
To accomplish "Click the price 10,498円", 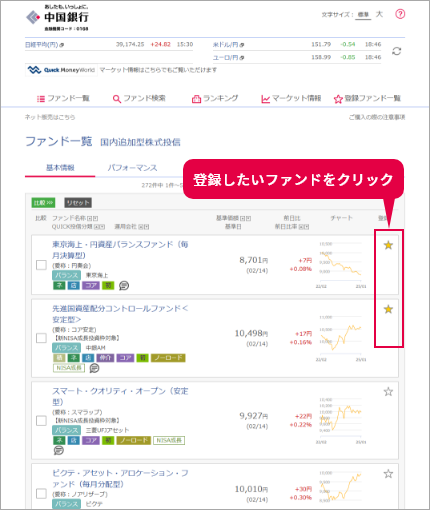I will click(x=252, y=333).
